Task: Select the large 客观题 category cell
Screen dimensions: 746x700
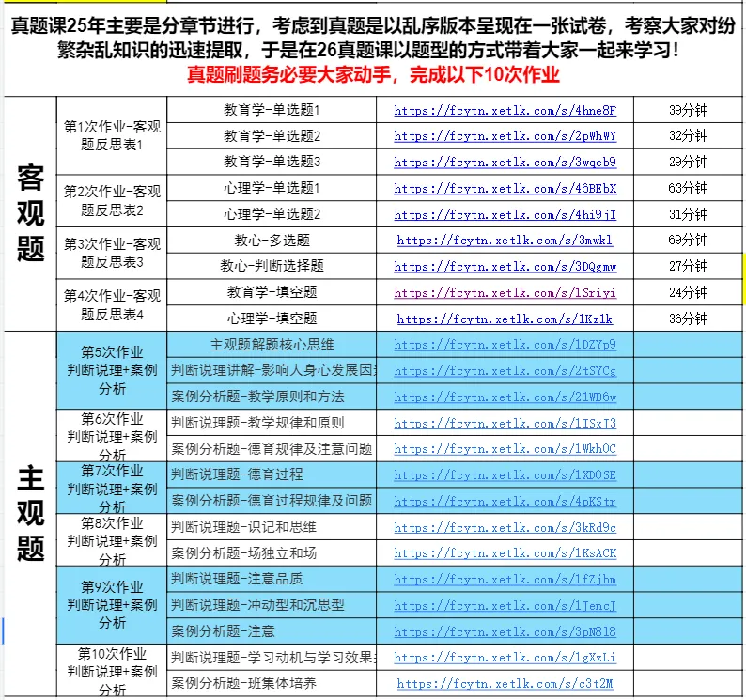Action: [x=30, y=213]
